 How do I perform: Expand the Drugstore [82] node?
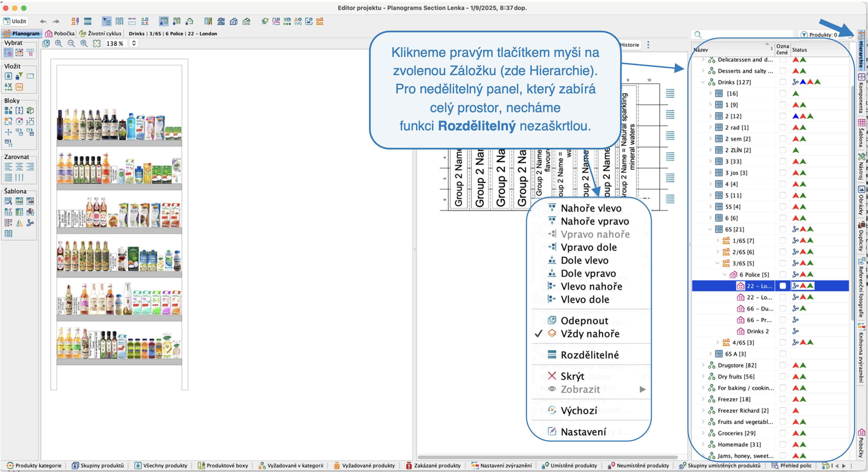tap(703, 365)
